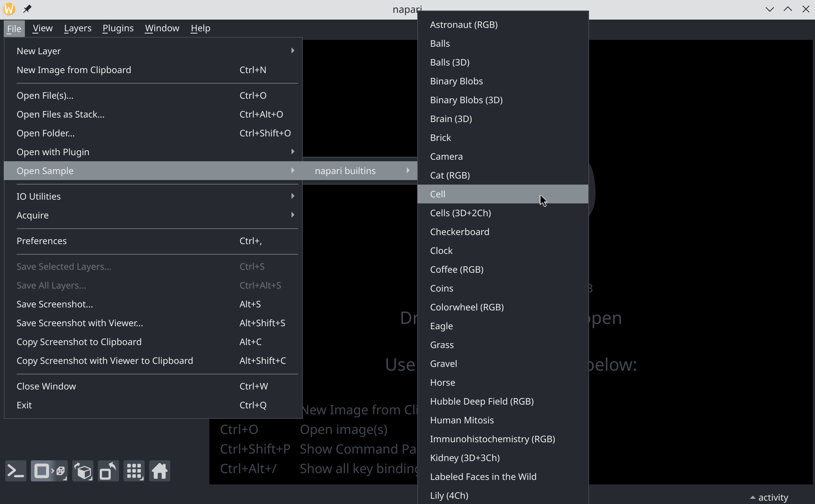The height and width of the screenshot is (504, 815).
Task: Open the Plugins menu
Action: click(x=118, y=28)
